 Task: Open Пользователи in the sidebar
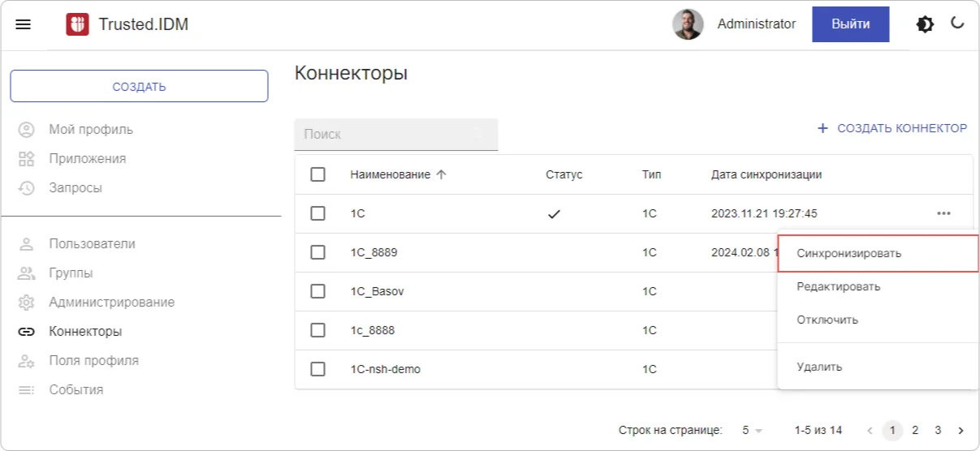click(92, 244)
